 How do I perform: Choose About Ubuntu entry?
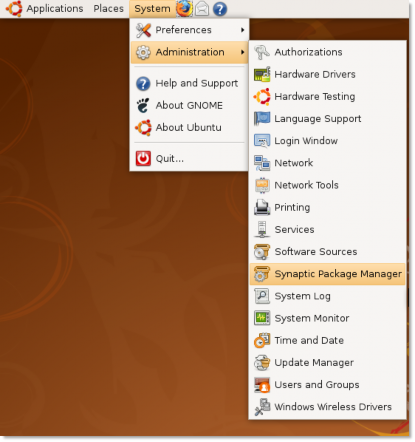189,127
